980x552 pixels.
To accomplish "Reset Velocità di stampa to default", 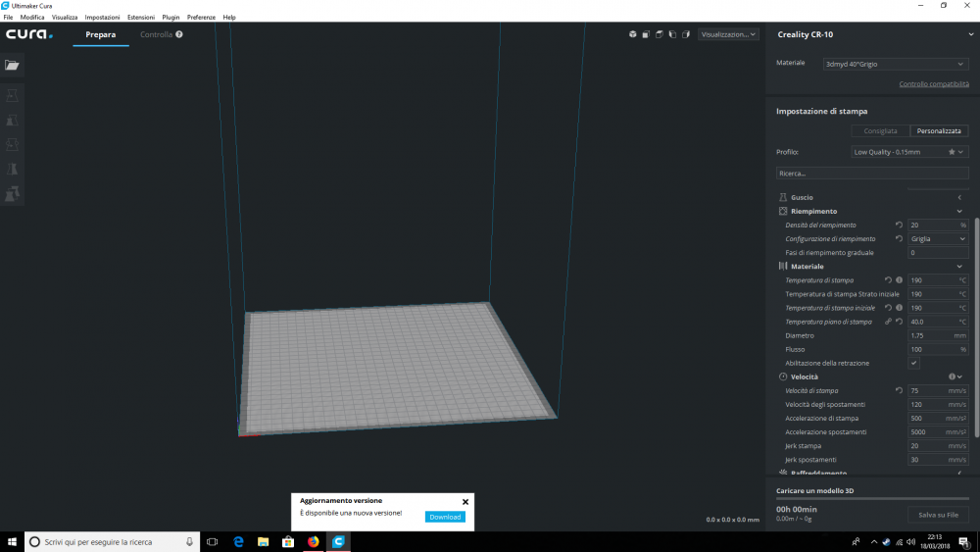I will click(899, 390).
